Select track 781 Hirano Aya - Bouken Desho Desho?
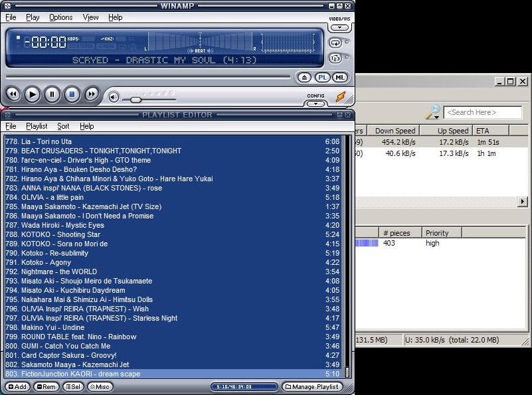 pyautogui.click(x=173, y=169)
